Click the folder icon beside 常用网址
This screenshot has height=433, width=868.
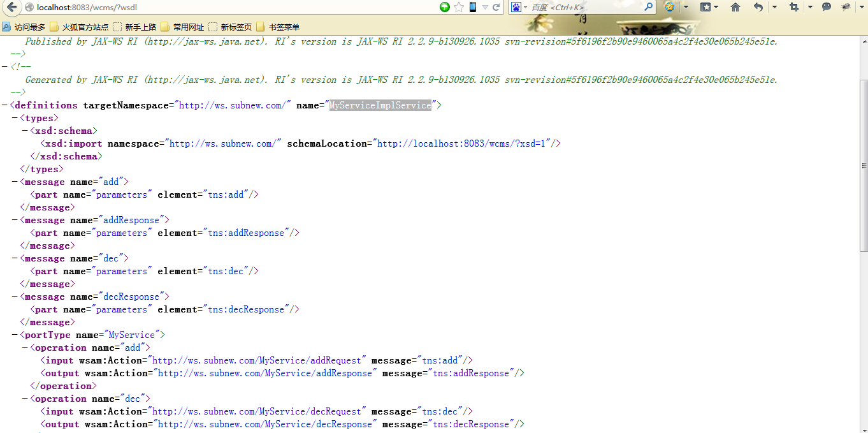(165, 27)
